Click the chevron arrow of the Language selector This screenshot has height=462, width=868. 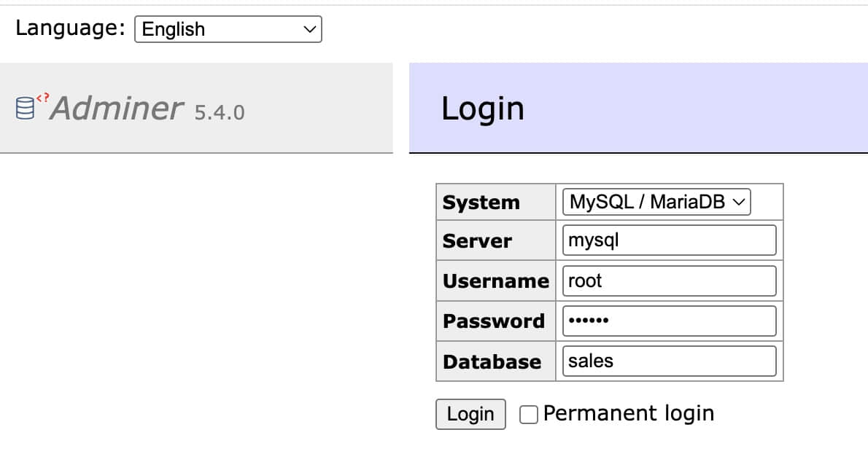310,30
